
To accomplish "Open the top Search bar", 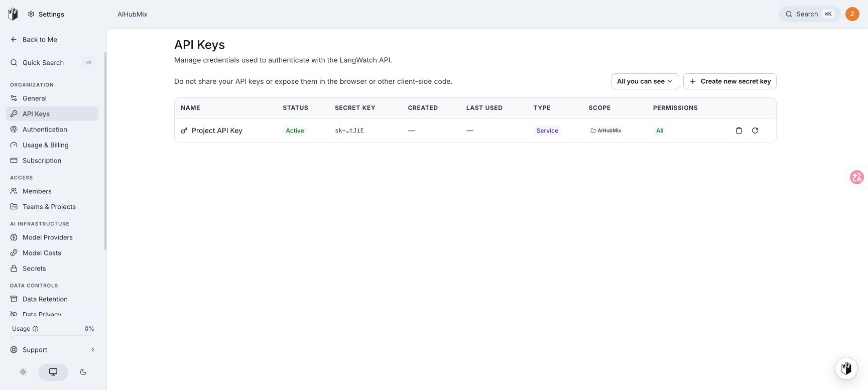I will [x=809, y=14].
